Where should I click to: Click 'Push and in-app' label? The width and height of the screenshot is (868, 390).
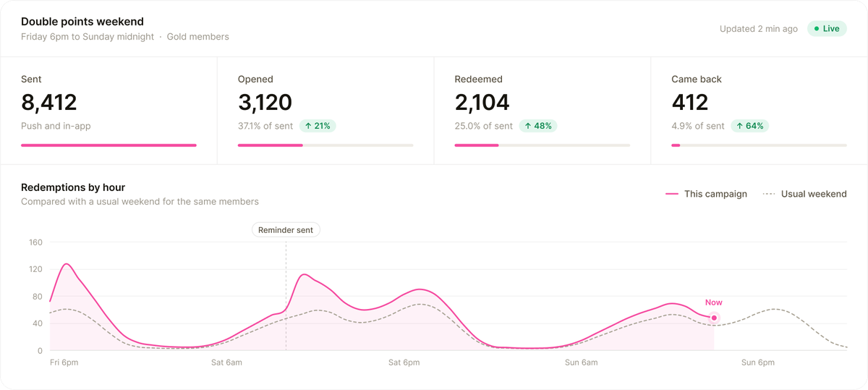tap(56, 126)
